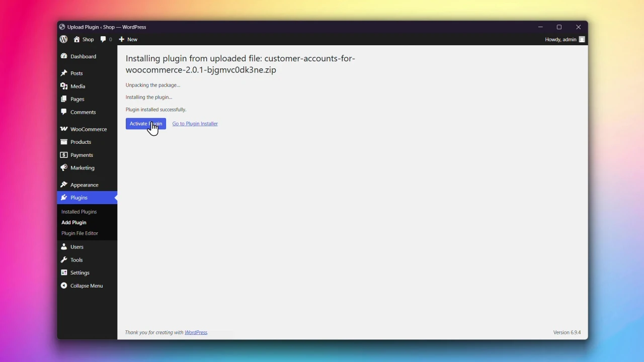Viewport: 644px width, 362px height.
Task: Open Plugin File Editor submenu
Action: tap(79, 233)
